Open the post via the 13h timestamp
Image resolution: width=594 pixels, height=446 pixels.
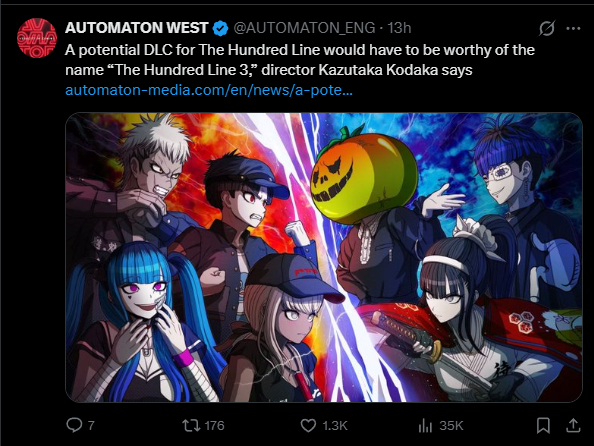click(x=399, y=28)
